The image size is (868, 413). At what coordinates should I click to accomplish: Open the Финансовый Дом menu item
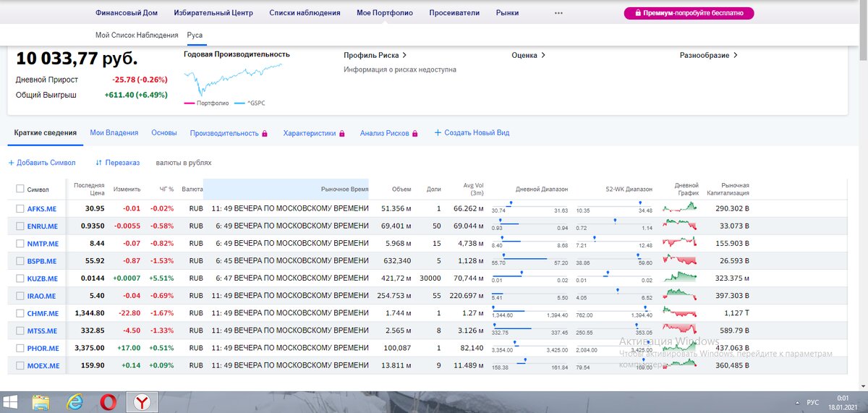click(127, 13)
